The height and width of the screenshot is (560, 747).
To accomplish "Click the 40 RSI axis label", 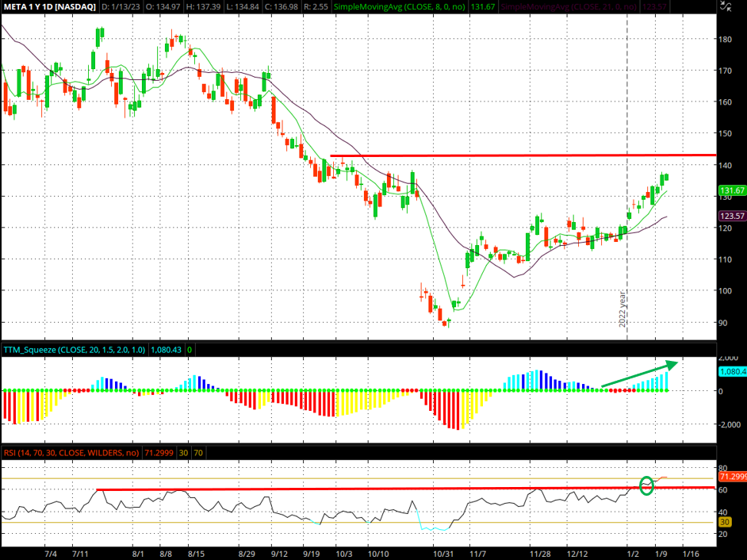I will click(x=723, y=512).
